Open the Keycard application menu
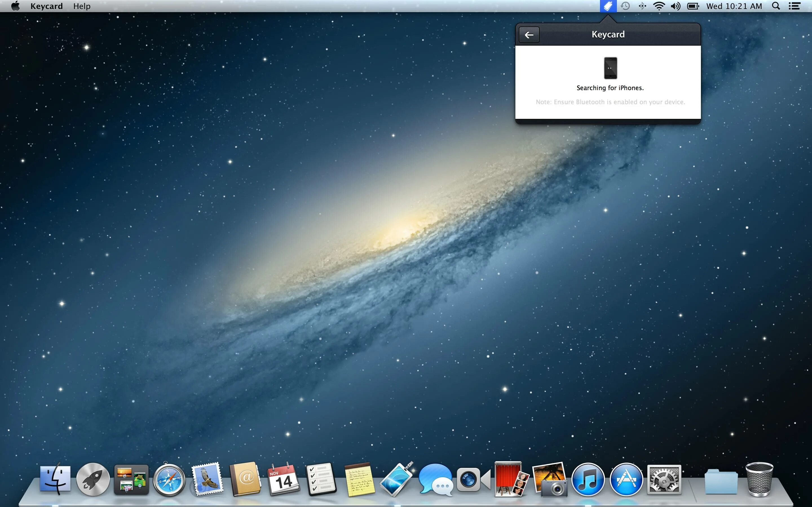812x507 pixels. click(x=46, y=6)
